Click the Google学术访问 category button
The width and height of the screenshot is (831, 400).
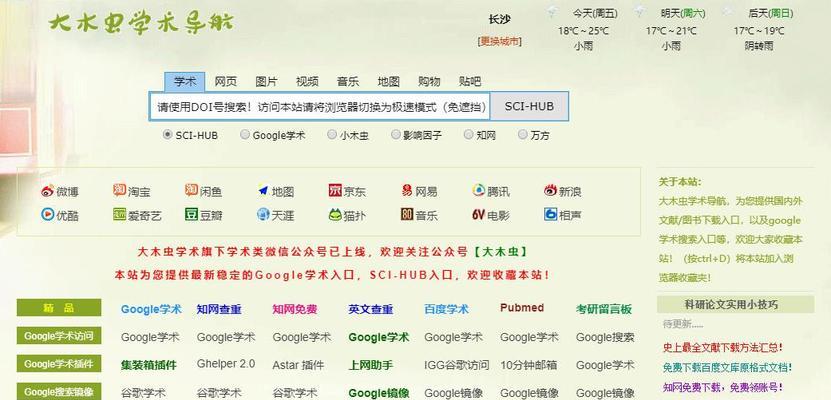tap(59, 336)
